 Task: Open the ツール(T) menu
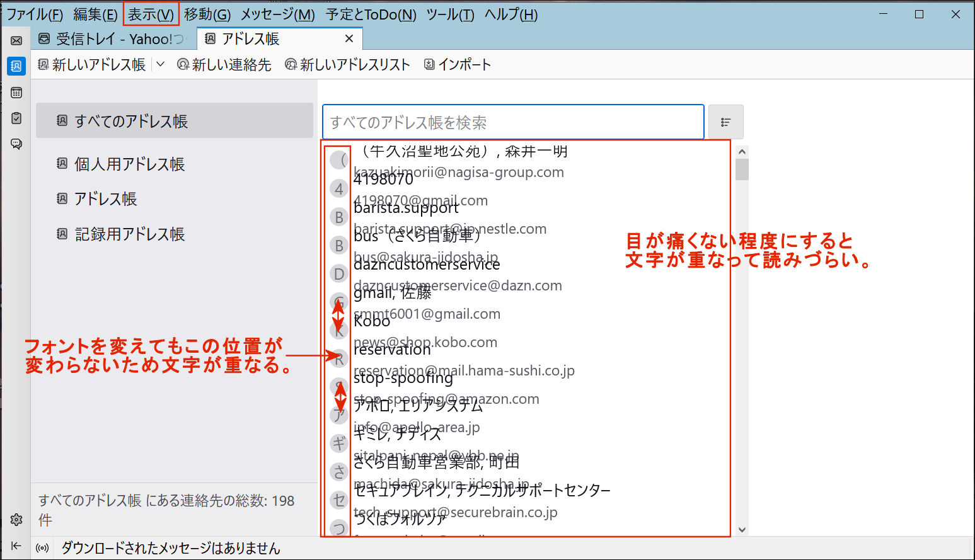450,14
